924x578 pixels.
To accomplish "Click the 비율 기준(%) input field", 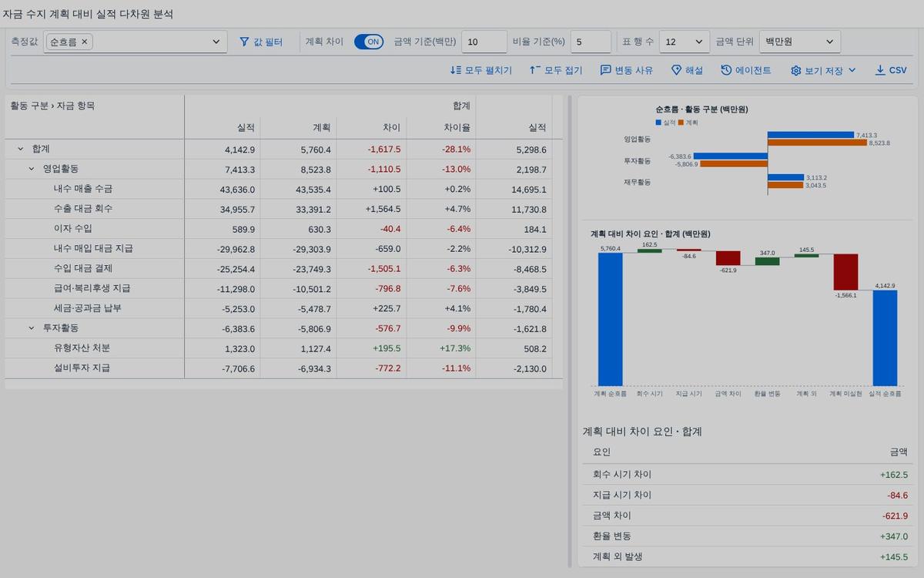I will [591, 42].
